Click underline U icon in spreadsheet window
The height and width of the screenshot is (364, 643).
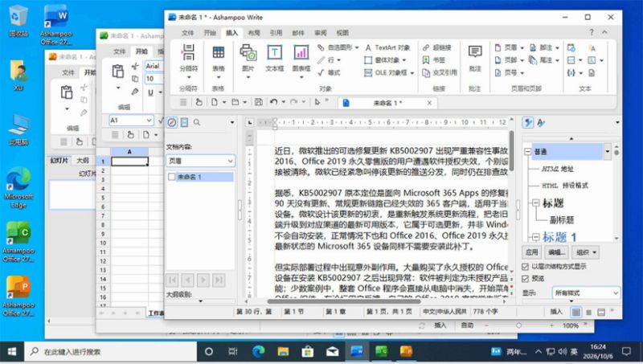point(150,92)
